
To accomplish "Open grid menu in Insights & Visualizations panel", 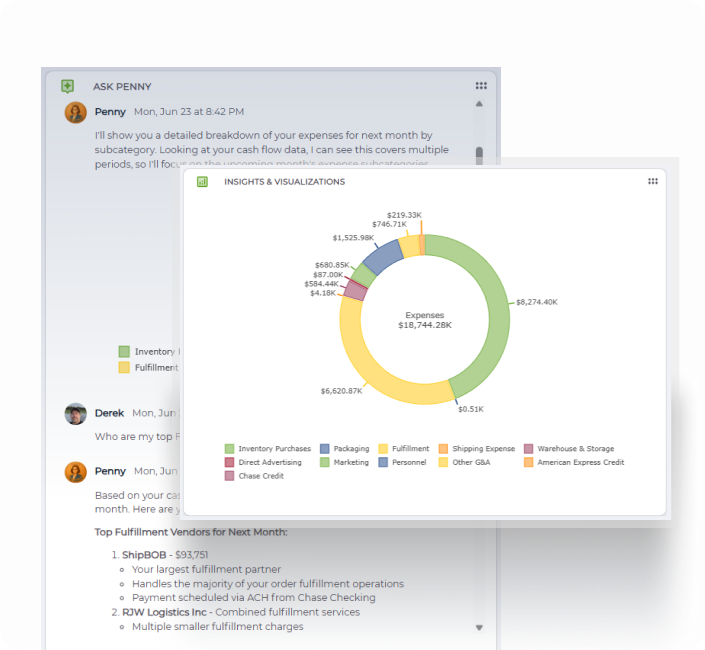I will [x=653, y=182].
